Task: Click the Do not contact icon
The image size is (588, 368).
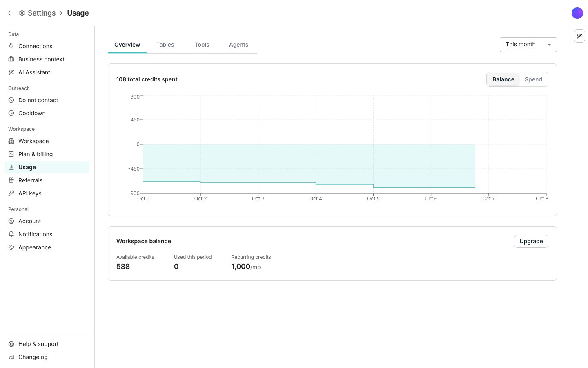Action: pos(11,100)
